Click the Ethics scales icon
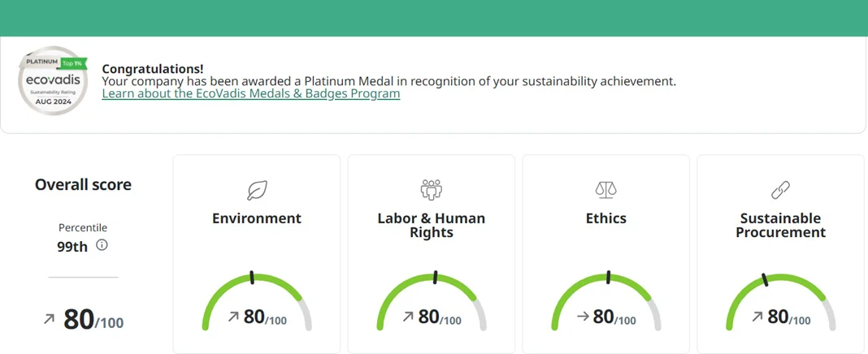 (605, 190)
